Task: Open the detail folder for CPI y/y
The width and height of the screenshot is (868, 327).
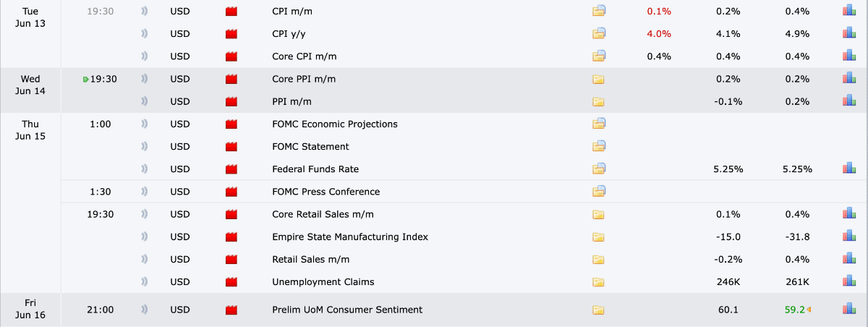Action: pos(598,33)
